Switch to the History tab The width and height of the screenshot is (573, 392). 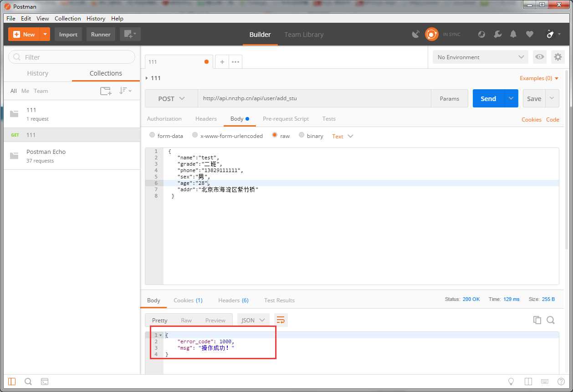click(38, 73)
